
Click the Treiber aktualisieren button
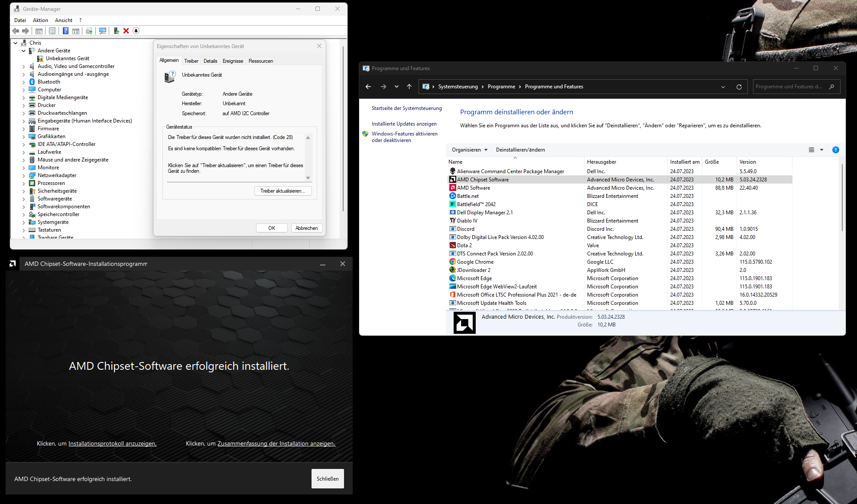coord(282,191)
